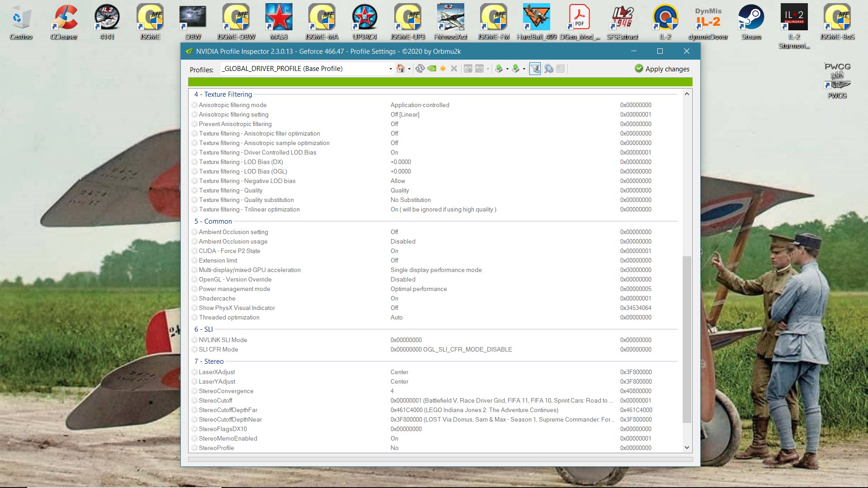This screenshot has height=488, width=868.
Task: Click the add application to profile icon
Action: (x=468, y=69)
